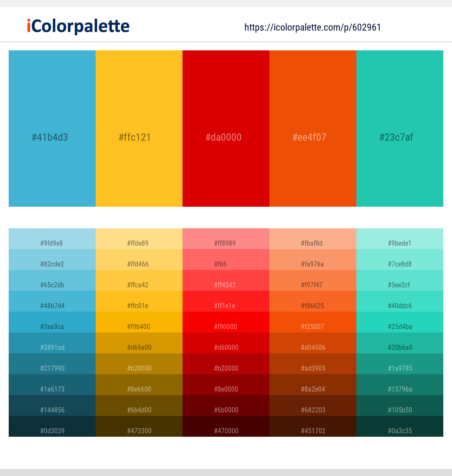
Task: Click the olive #6b4d00 shade
Action: tap(139, 410)
